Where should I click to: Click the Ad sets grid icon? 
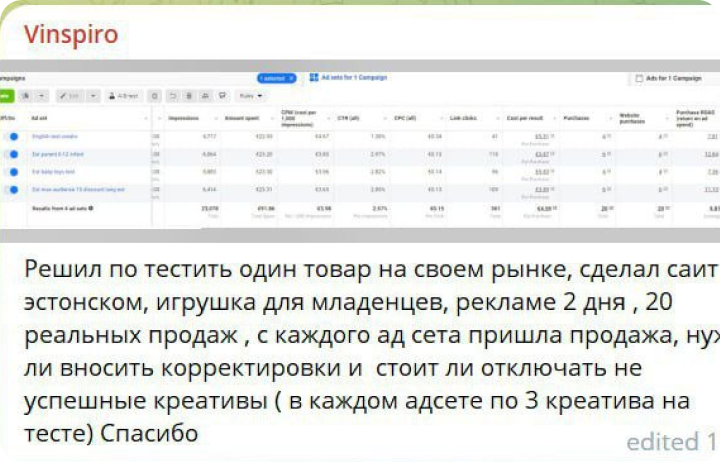click(x=313, y=77)
